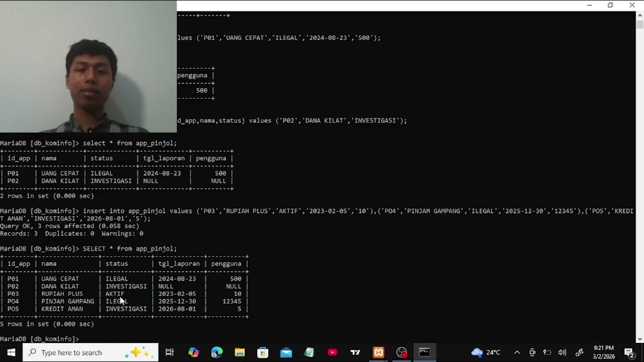Screen dimensions: 644x362
Task: Click the '12345' pengguna value
Action: 231,301
